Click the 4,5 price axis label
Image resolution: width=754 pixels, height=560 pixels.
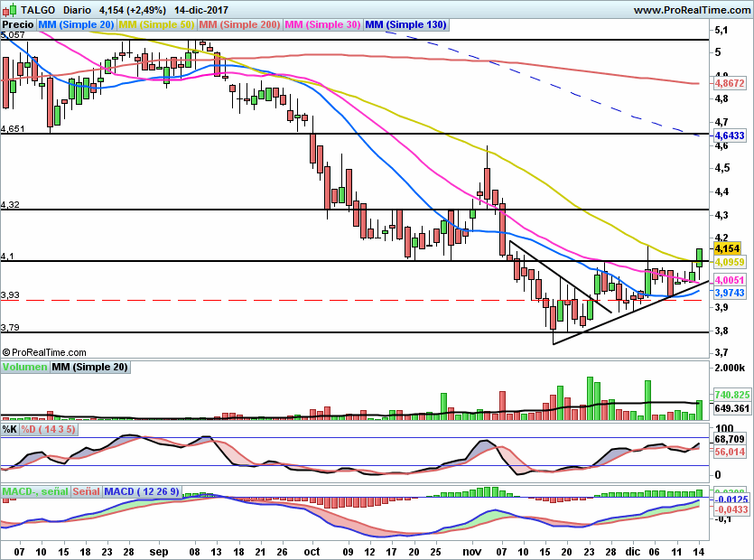[722, 168]
